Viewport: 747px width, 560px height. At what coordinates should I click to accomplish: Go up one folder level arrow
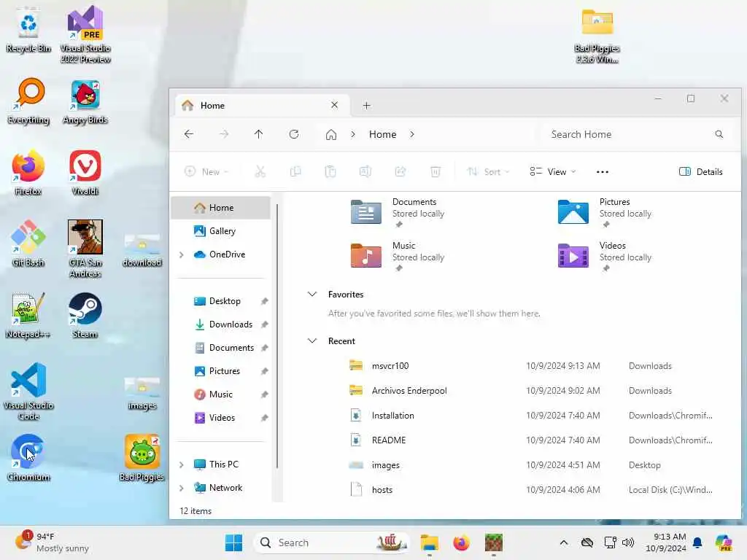pos(259,134)
